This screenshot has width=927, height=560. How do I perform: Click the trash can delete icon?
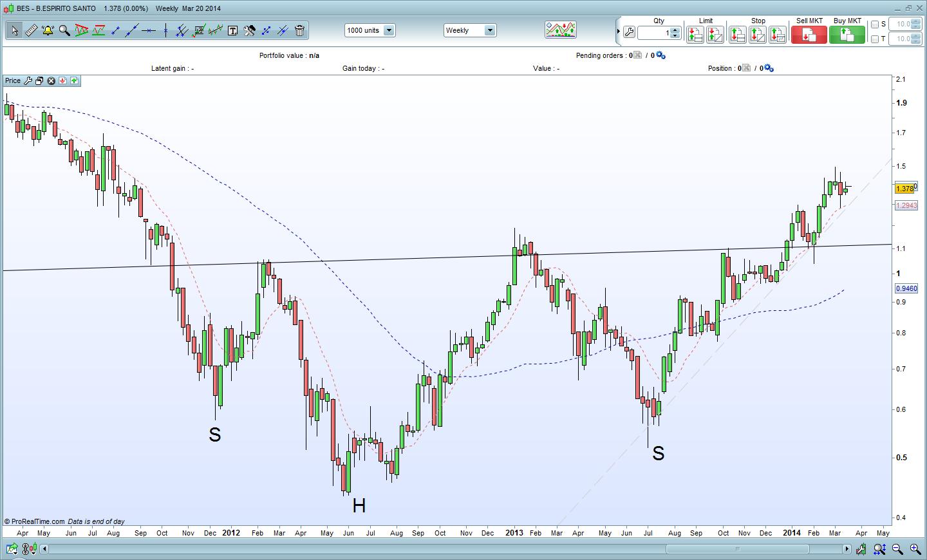[x=299, y=30]
